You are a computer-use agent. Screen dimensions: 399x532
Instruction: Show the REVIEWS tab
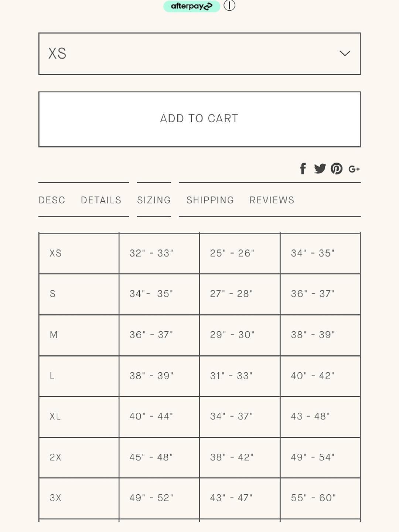click(272, 200)
